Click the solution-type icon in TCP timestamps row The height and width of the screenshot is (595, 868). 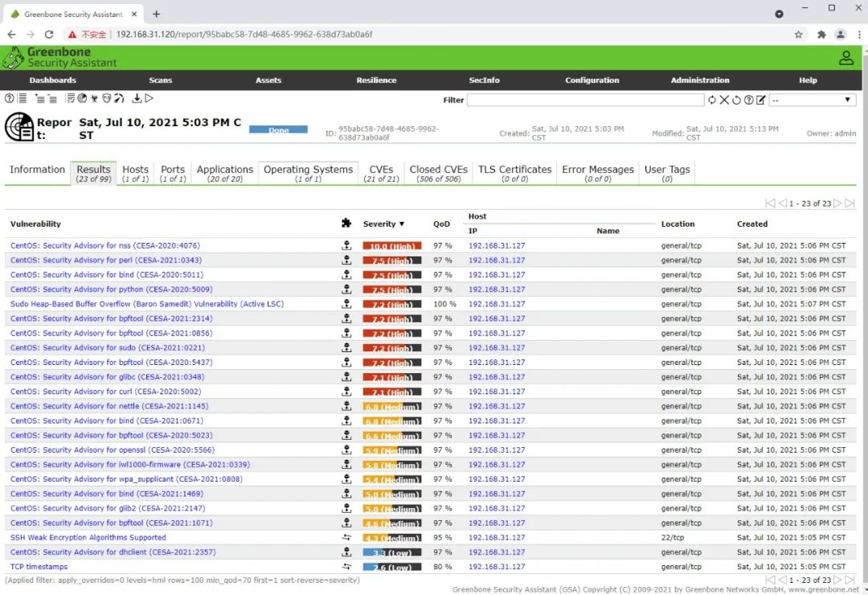pos(346,567)
